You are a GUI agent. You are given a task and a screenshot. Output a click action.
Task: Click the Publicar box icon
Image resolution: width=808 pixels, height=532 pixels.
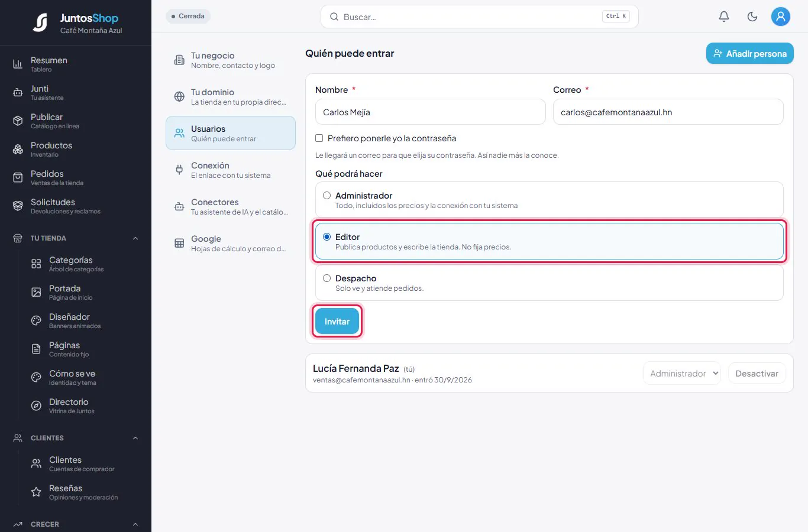coord(18,121)
